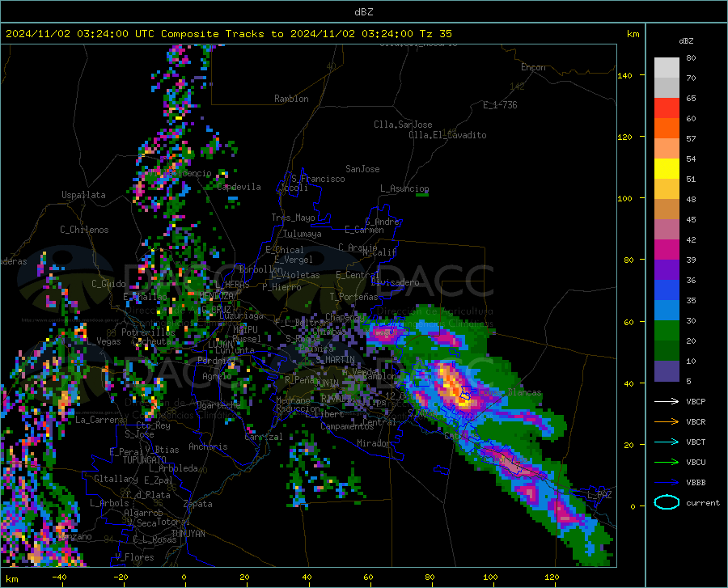
Task: Click the -40 km mark on horizontal axis
Action: (x=59, y=577)
